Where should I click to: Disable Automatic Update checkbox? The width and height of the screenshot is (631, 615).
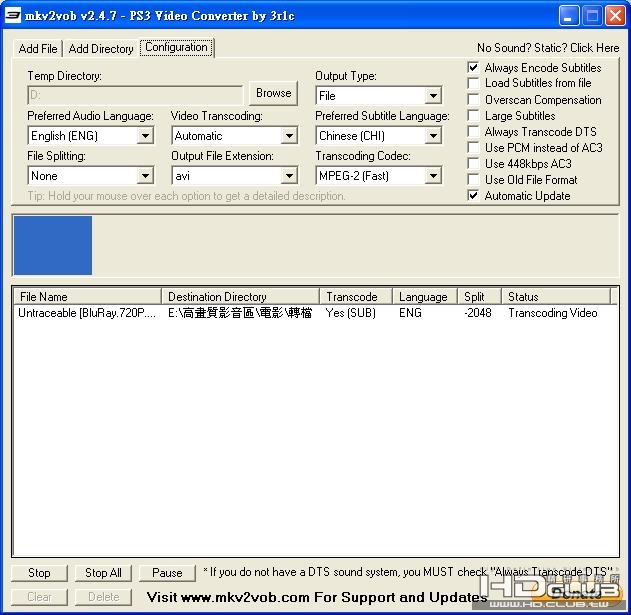pyautogui.click(x=473, y=196)
